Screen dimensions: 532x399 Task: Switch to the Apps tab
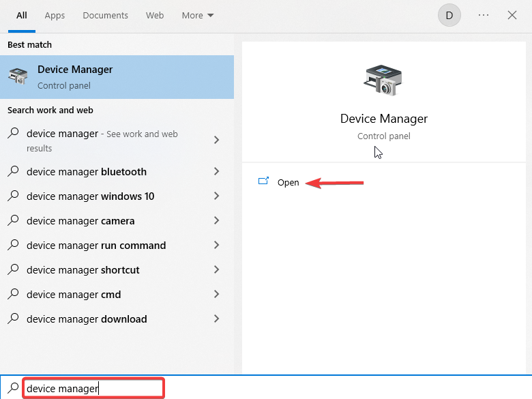click(x=55, y=16)
